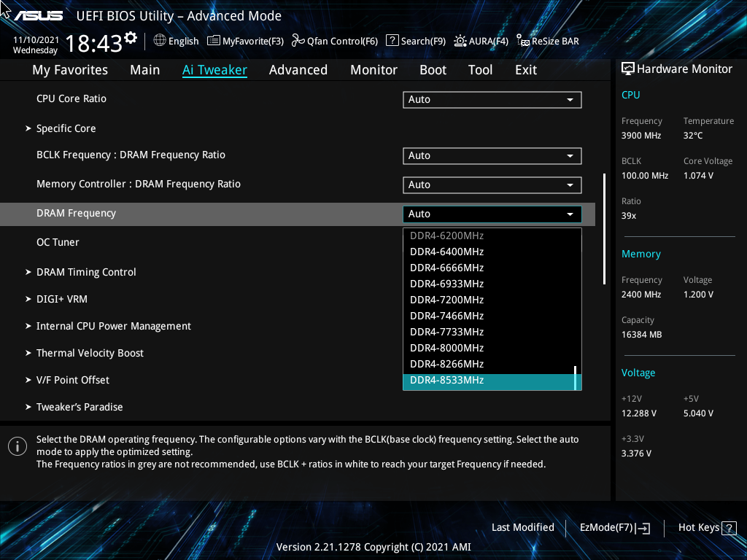
Task: Click the +3.3V 3.376 V reading
Action: tap(636, 454)
